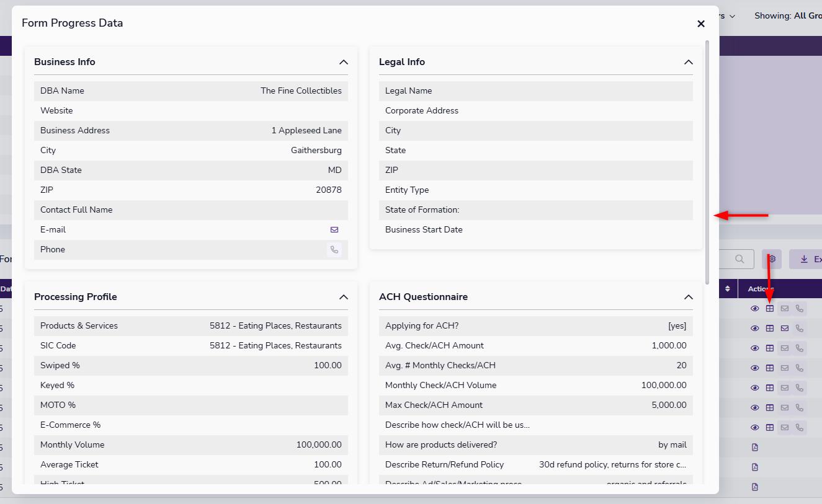Click the dialog's vertical scrollbar
The image size is (822, 504).
pyautogui.click(x=707, y=161)
